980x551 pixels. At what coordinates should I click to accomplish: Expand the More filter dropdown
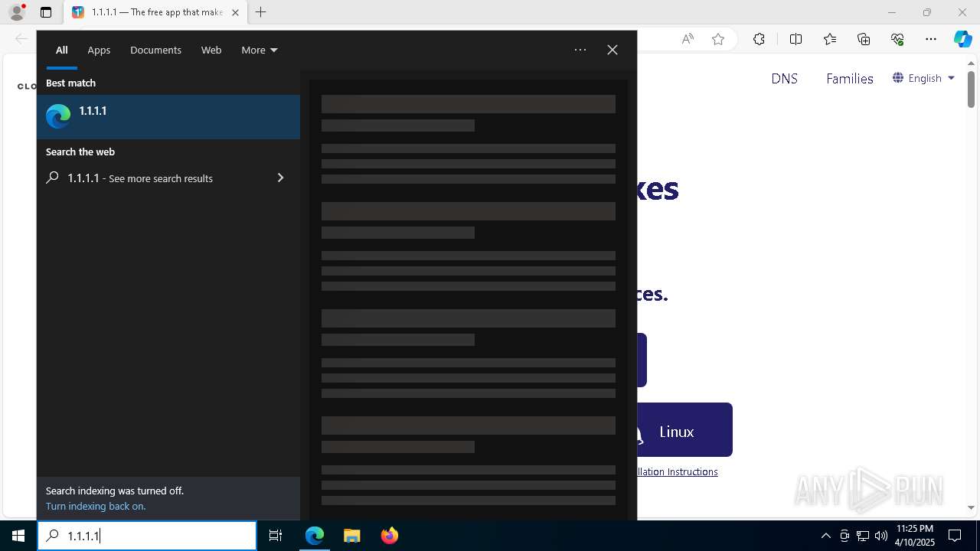tap(260, 50)
